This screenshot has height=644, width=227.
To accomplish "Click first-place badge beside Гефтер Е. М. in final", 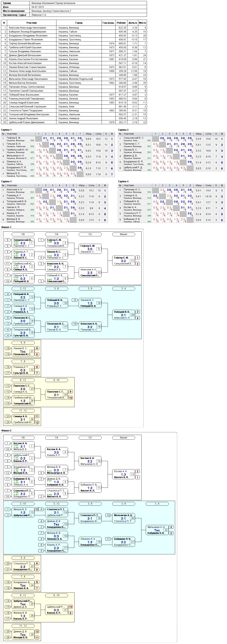I will (138, 258).
